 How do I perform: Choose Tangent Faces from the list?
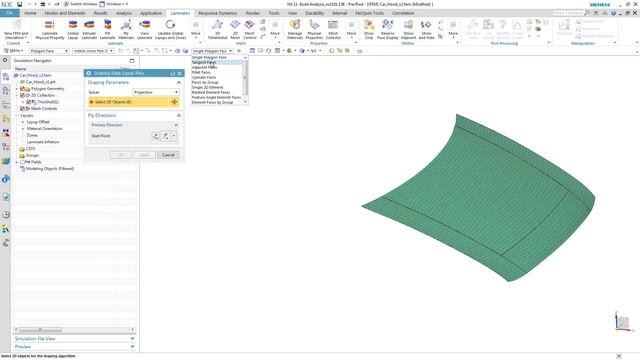204,62
